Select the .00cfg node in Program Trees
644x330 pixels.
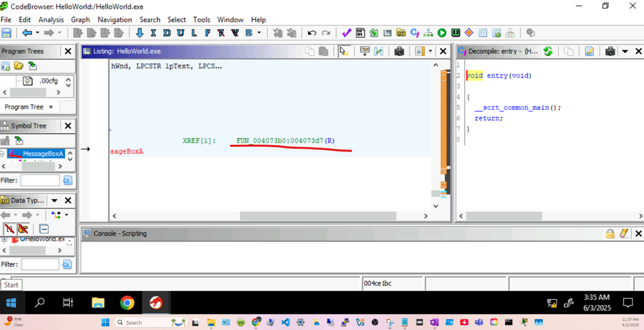point(48,81)
